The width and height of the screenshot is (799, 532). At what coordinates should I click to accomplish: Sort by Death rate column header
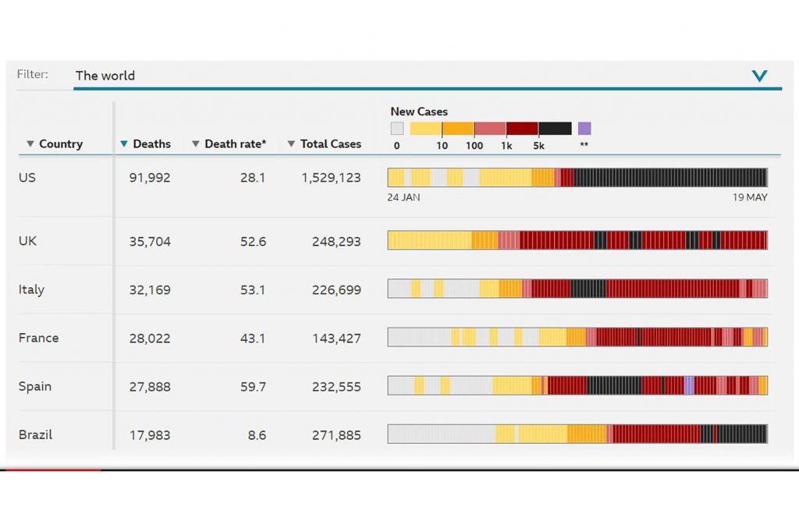coord(232,144)
